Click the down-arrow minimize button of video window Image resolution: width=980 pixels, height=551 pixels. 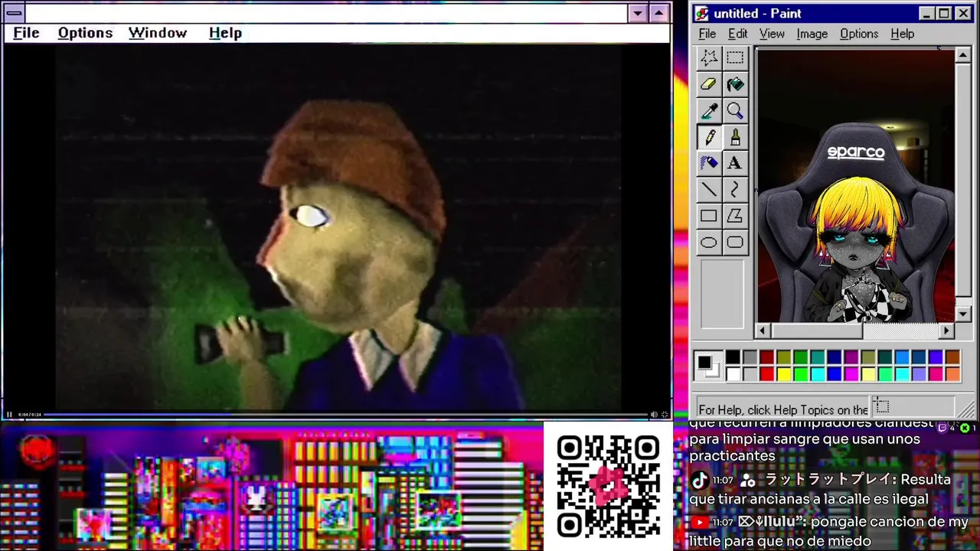pos(638,13)
